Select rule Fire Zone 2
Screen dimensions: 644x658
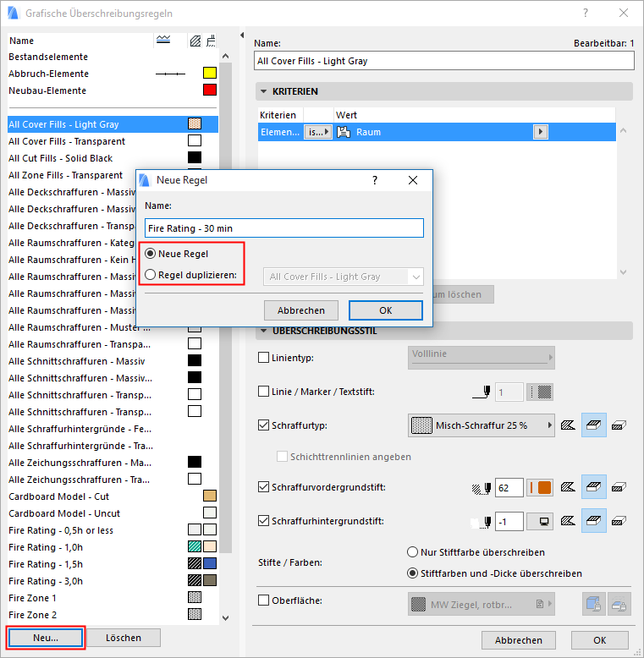tap(113, 614)
